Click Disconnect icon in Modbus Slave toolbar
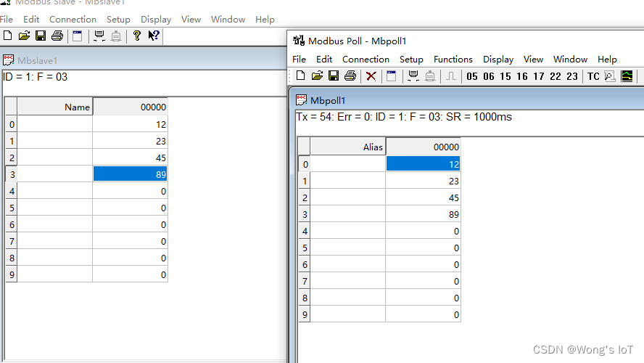This screenshot has width=644, height=363. coord(116,36)
